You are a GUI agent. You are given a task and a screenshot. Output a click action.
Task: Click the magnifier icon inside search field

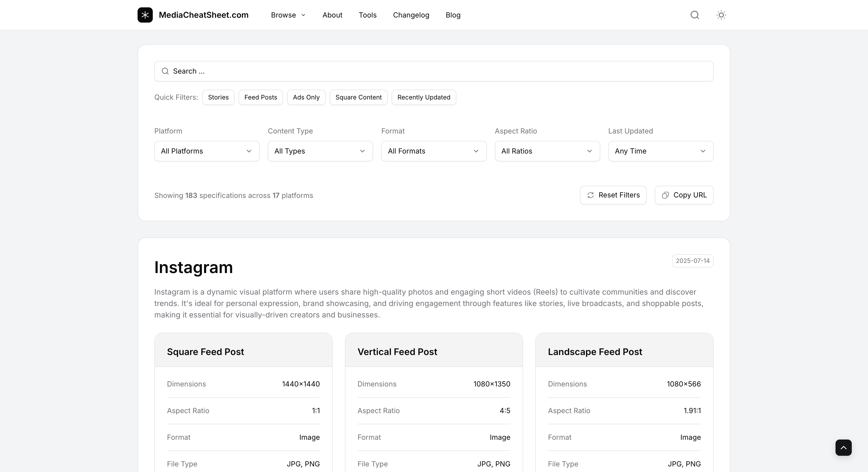coord(165,71)
